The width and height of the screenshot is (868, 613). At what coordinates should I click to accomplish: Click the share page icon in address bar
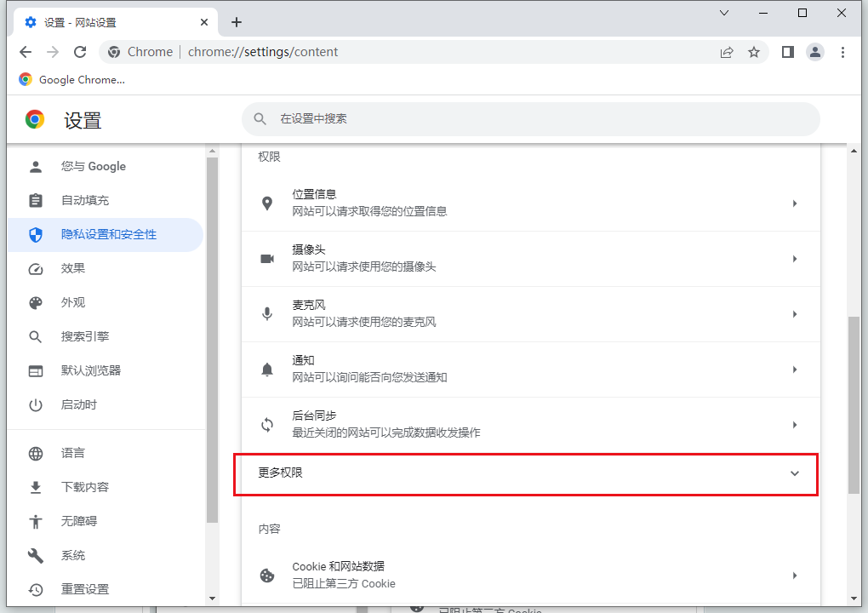(x=727, y=52)
